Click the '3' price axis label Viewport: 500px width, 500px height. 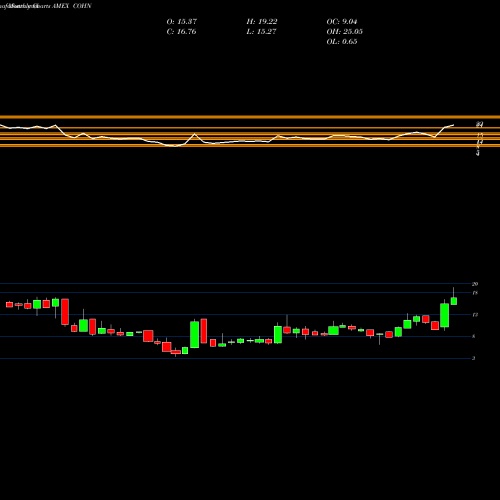tap(474, 358)
